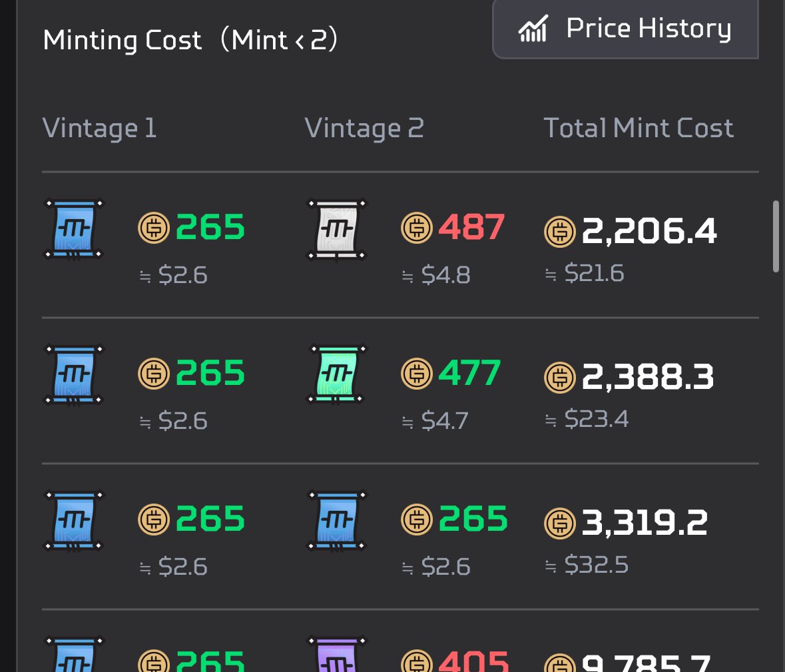Click the white scroll icon beside 487
Viewport: 785px width, 672px height.
click(x=336, y=230)
